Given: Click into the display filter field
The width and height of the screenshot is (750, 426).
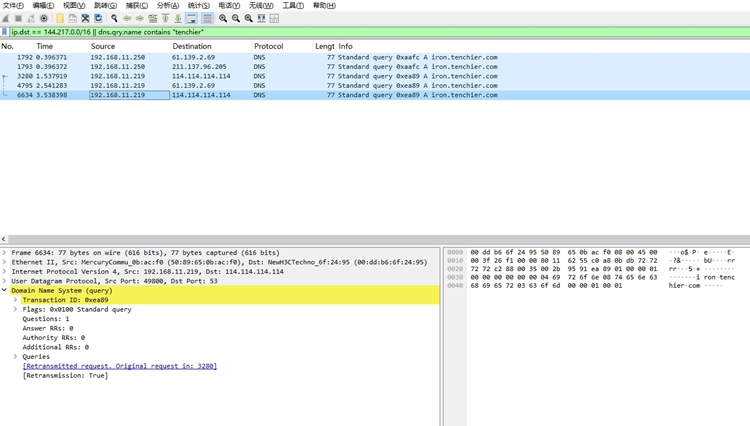Looking at the screenshot, I should [x=378, y=32].
